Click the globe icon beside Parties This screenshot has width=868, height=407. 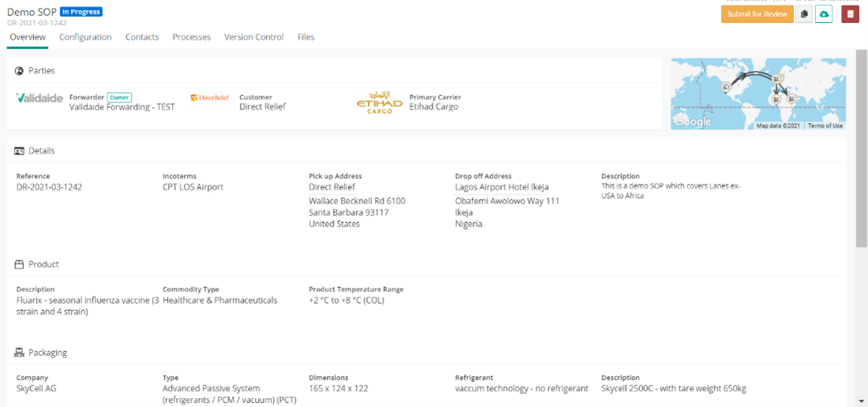click(x=19, y=71)
